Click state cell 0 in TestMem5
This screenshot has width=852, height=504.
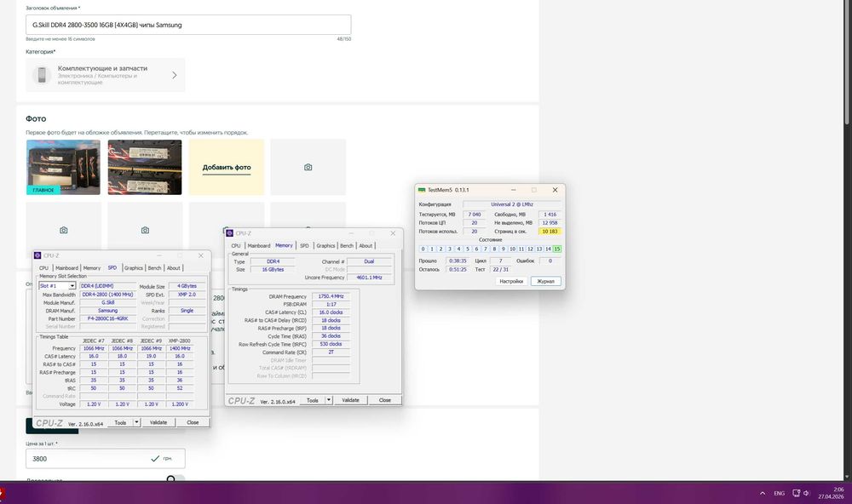[423, 249]
